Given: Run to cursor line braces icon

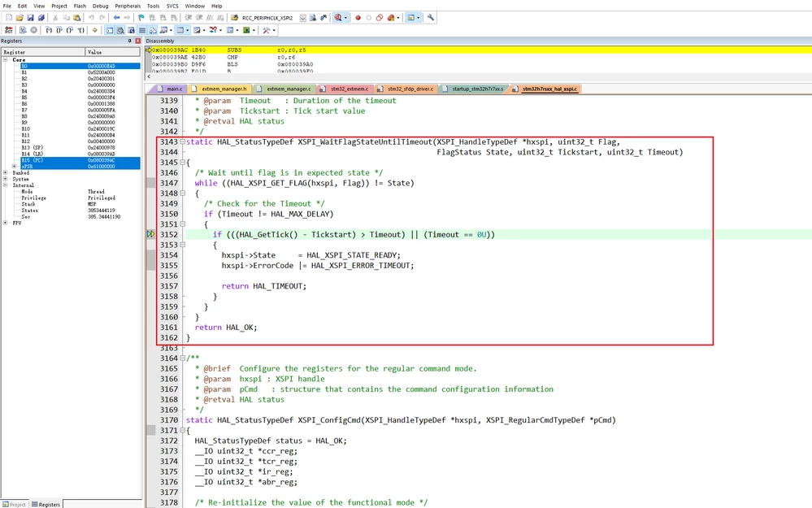Looking at the screenshot, I should 80,30.
